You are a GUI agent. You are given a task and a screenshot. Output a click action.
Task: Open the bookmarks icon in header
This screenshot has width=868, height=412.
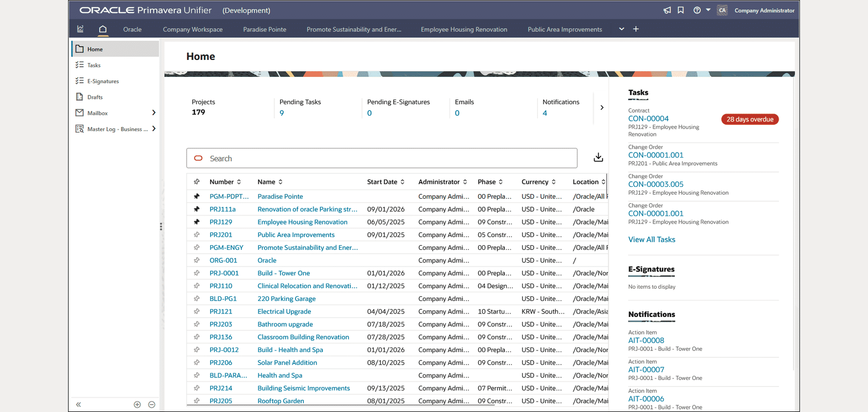[681, 10]
